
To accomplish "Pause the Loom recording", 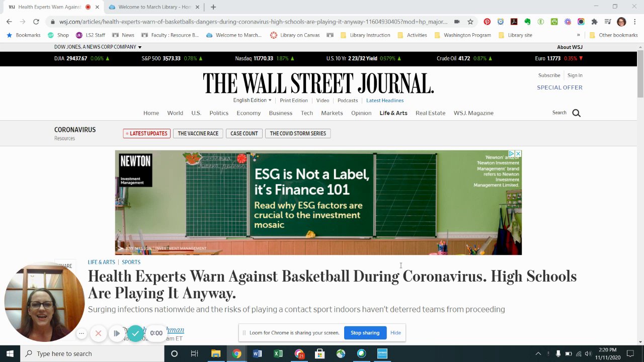I will pyautogui.click(x=117, y=333).
